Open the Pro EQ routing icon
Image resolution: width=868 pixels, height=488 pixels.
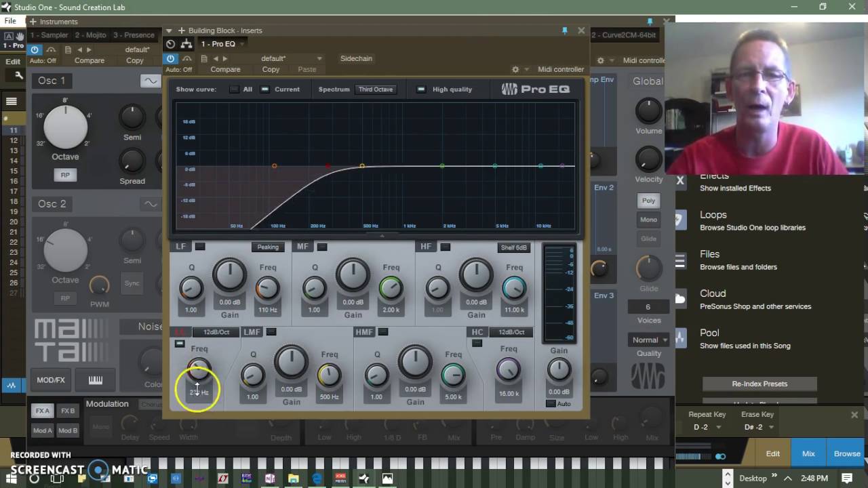(186, 44)
